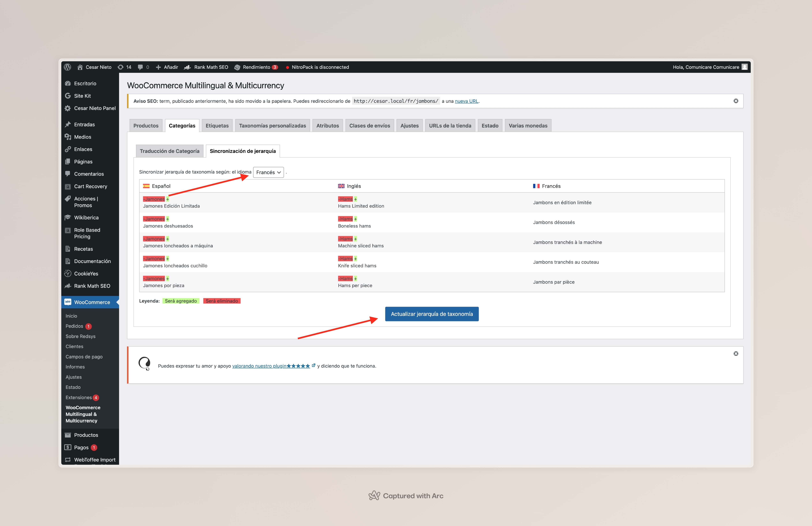Switch to URLs de la tienda tab

(x=450, y=126)
